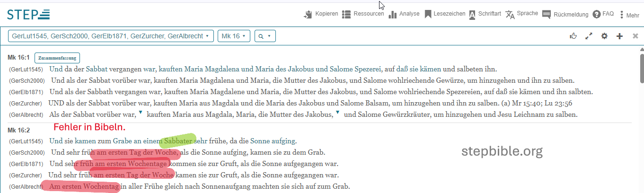This screenshot has height=193, width=644.
Task: Click the FAQ question mark icon
Action: (x=597, y=14)
